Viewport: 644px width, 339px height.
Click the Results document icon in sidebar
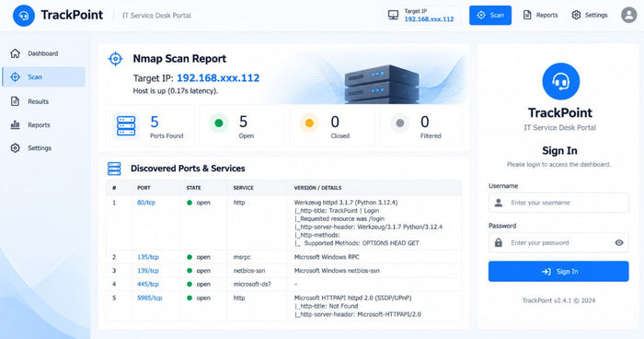point(15,101)
